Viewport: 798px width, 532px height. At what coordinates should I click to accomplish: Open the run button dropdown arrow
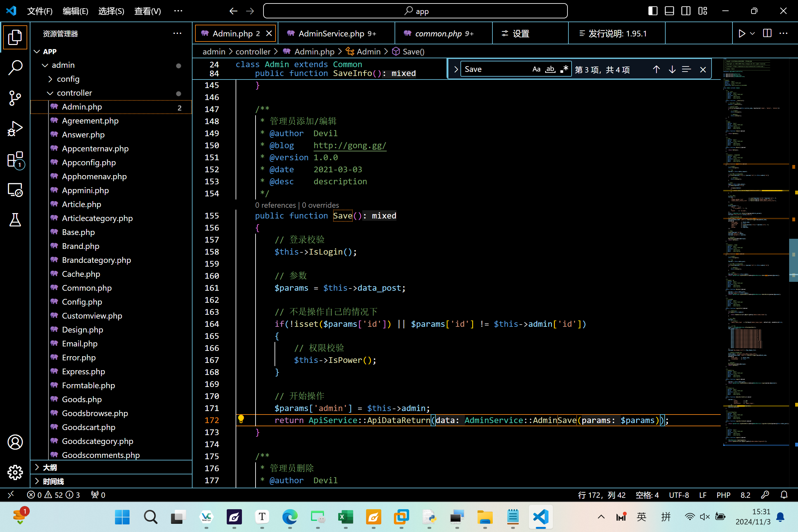752,34
